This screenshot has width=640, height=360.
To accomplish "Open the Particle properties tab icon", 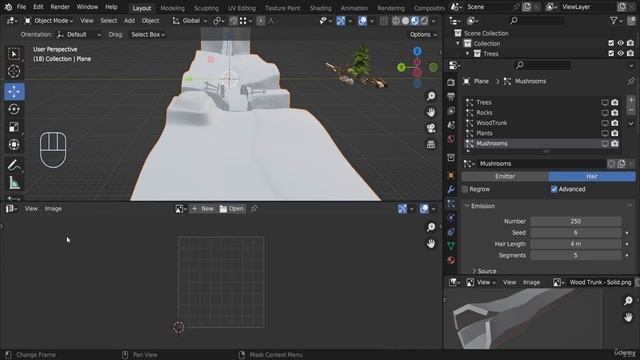I will (x=451, y=204).
